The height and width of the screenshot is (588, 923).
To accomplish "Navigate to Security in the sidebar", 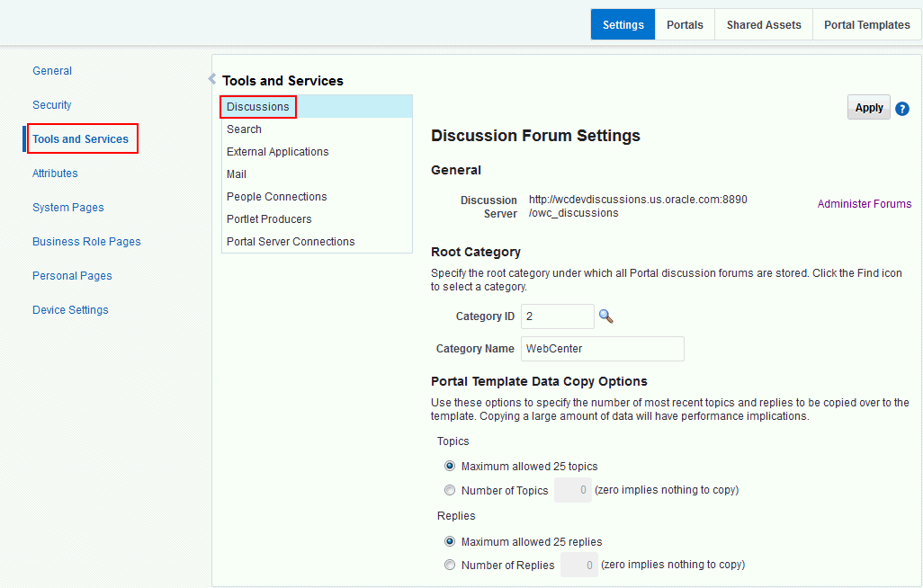I will tap(51, 104).
